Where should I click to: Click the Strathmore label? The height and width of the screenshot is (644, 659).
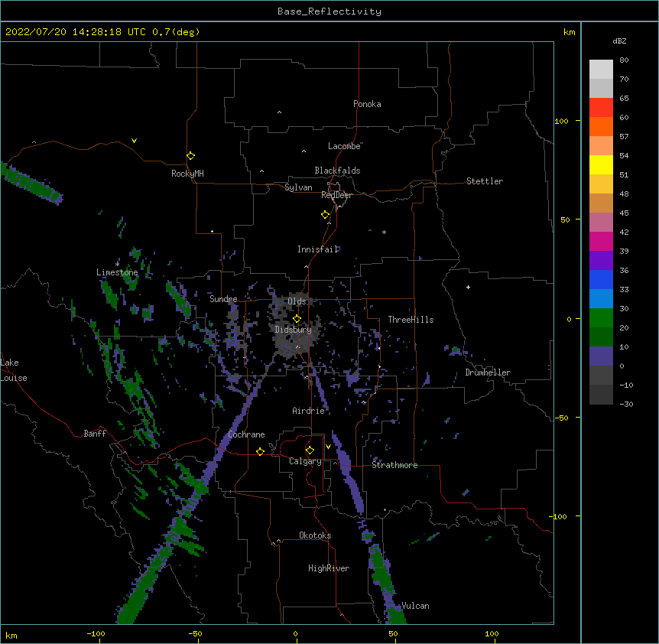tap(394, 465)
